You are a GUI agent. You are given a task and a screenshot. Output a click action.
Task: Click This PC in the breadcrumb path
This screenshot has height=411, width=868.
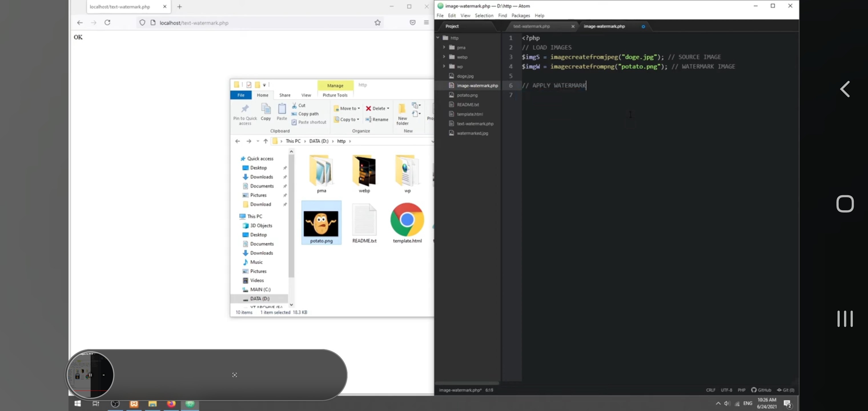pos(293,141)
